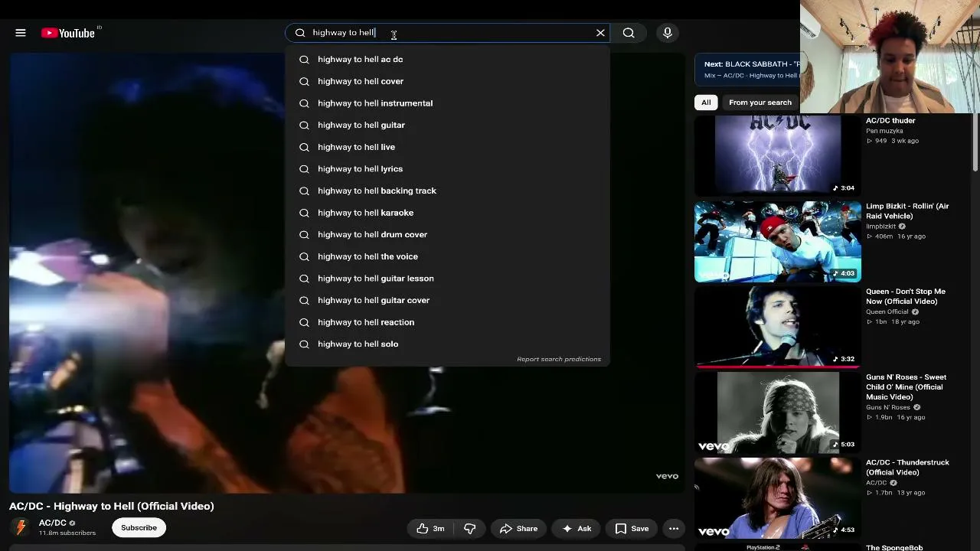
Task: Open Guns N' Roses Sweet Child thumbnail
Action: 778,412
